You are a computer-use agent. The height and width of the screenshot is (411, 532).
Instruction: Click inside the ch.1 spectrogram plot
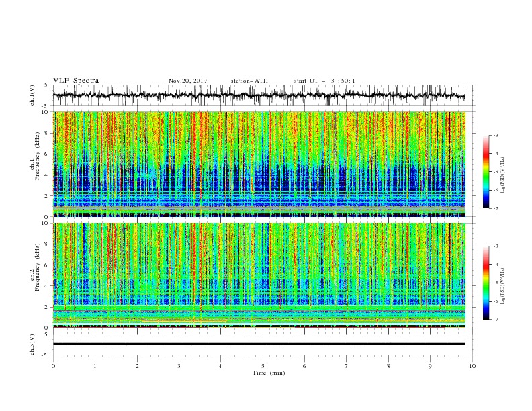click(x=259, y=164)
